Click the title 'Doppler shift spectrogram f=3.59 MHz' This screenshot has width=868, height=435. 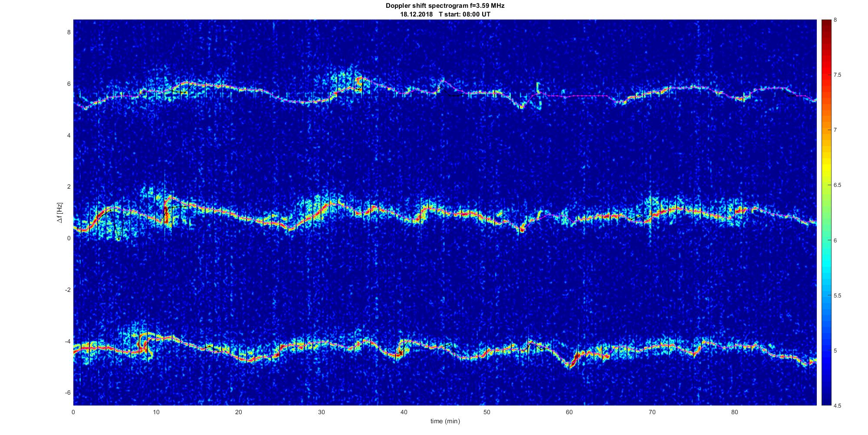pyautogui.click(x=445, y=6)
